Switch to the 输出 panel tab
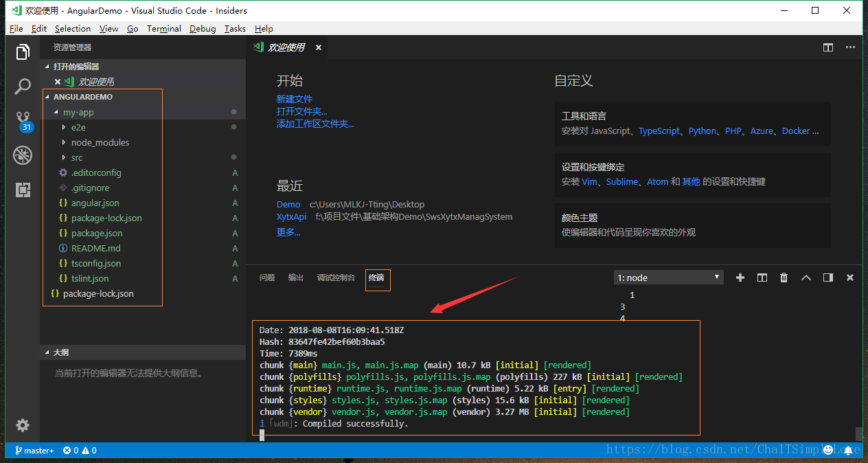868x463 pixels. 296,278
